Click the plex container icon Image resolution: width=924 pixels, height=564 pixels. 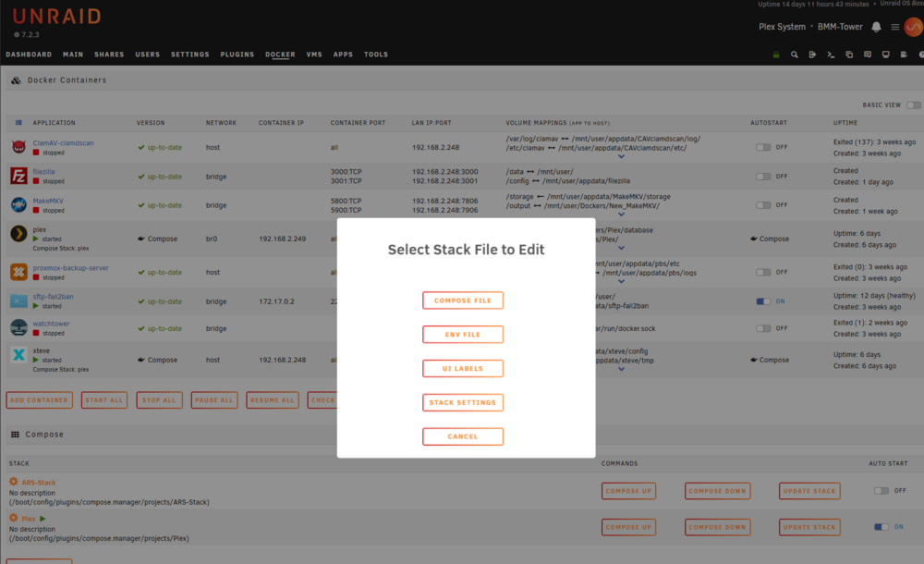18,234
